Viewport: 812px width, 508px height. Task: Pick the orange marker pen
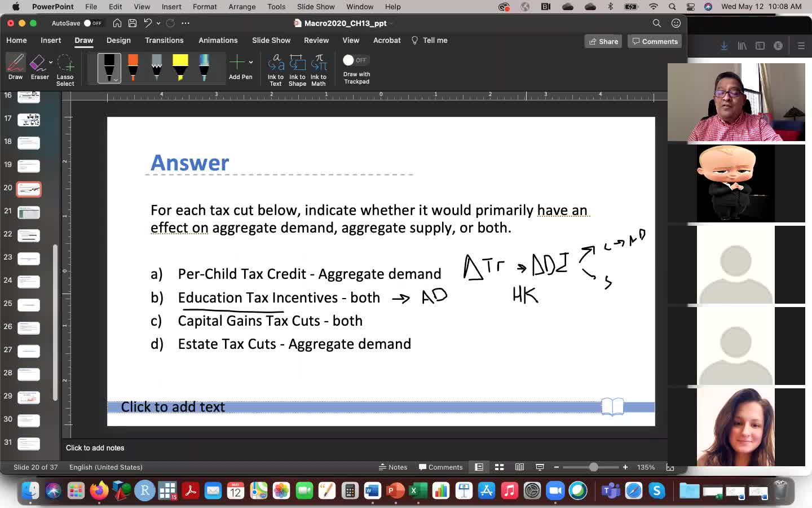point(133,68)
